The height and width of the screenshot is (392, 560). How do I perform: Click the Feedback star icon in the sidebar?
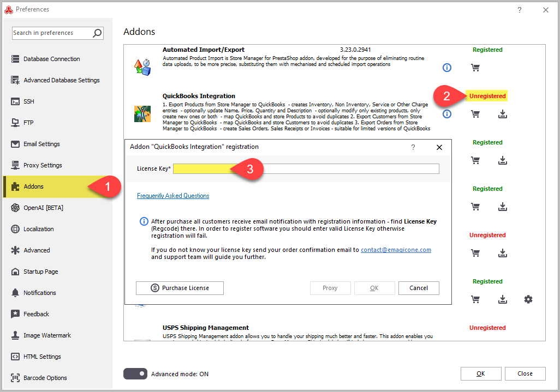[15, 314]
